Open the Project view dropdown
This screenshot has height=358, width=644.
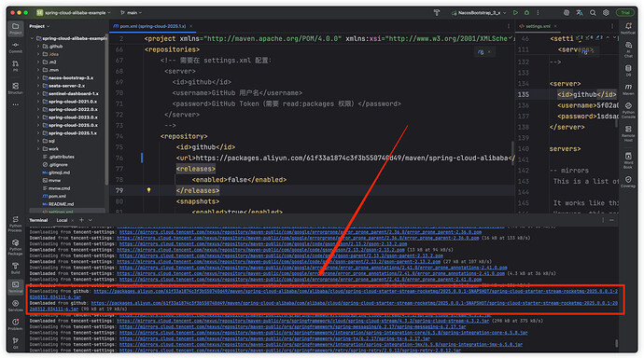coord(39,26)
